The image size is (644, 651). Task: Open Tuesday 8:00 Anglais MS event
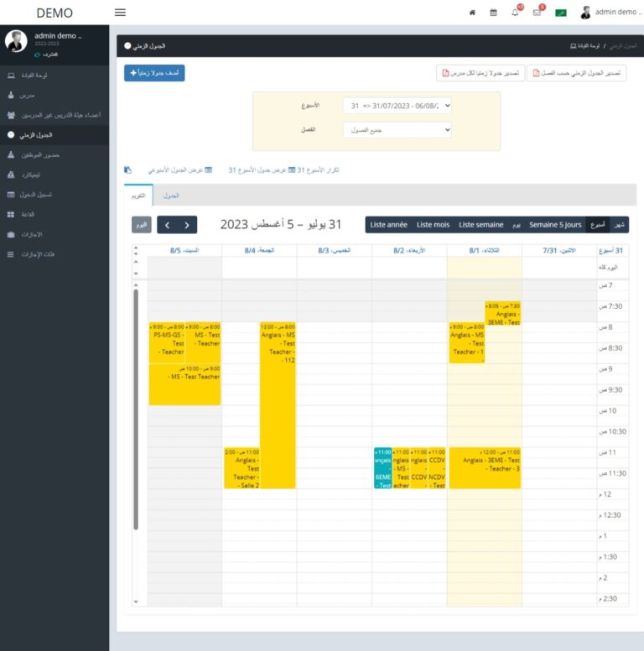pyautogui.click(x=467, y=342)
